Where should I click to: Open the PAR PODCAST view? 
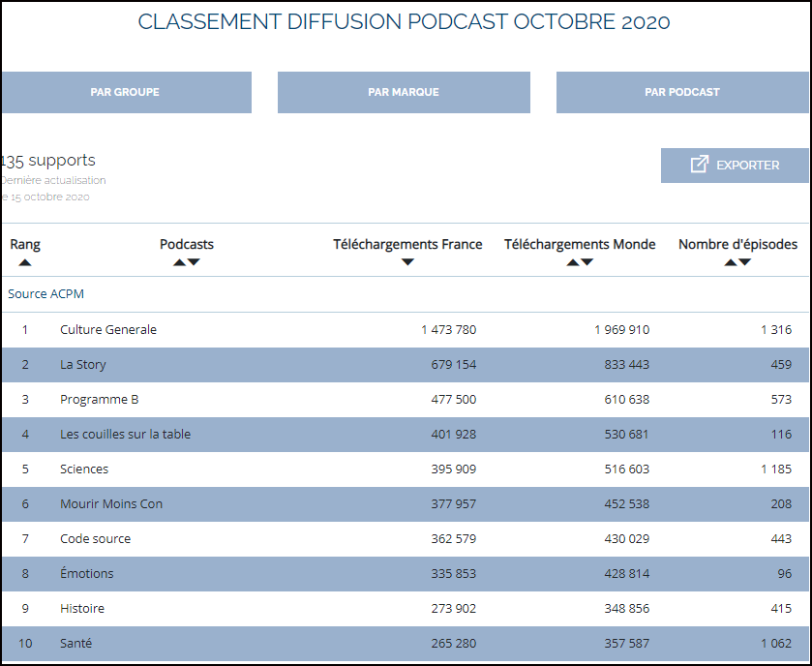coord(681,92)
